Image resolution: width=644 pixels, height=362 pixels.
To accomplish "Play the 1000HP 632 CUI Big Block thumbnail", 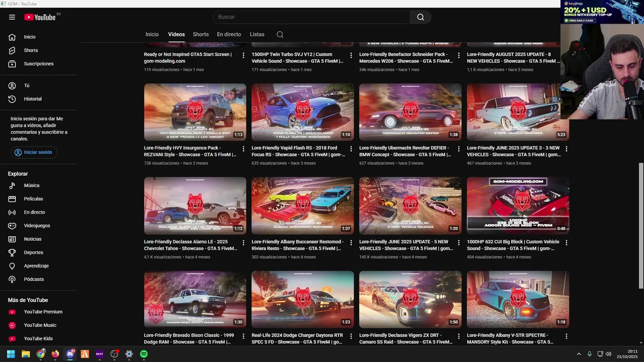I will (518, 206).
